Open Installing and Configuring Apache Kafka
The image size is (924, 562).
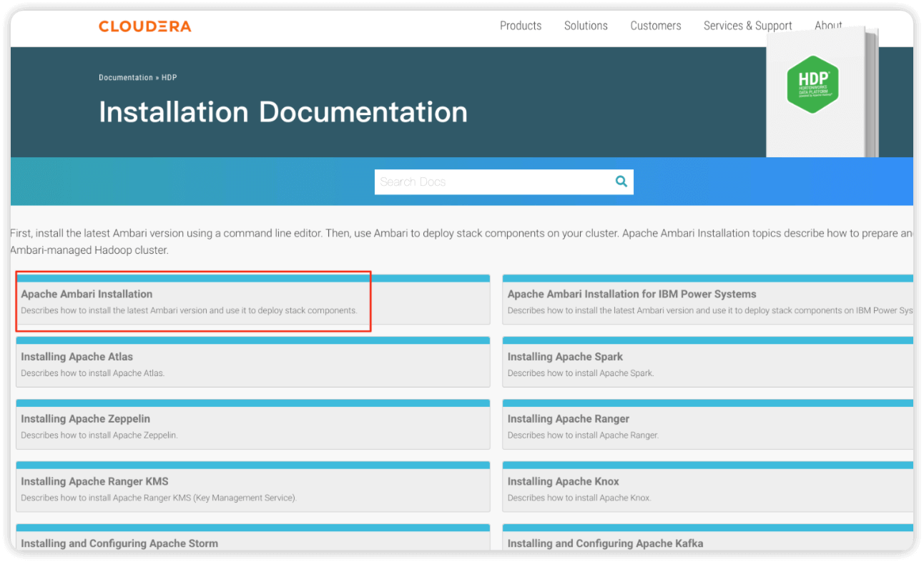click(708, 538)
